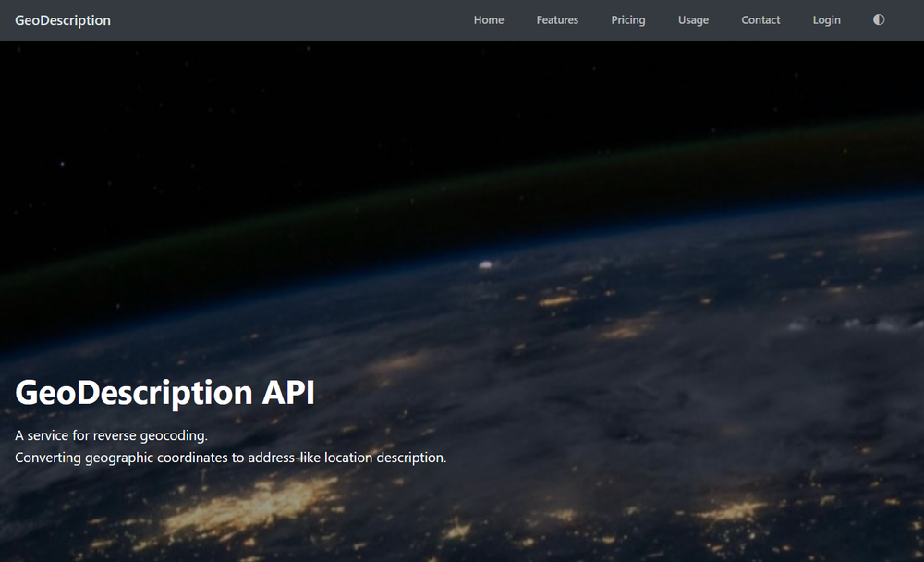Click the GeoDescription API headline
This screenshot has height=562, width=924.
164,392
